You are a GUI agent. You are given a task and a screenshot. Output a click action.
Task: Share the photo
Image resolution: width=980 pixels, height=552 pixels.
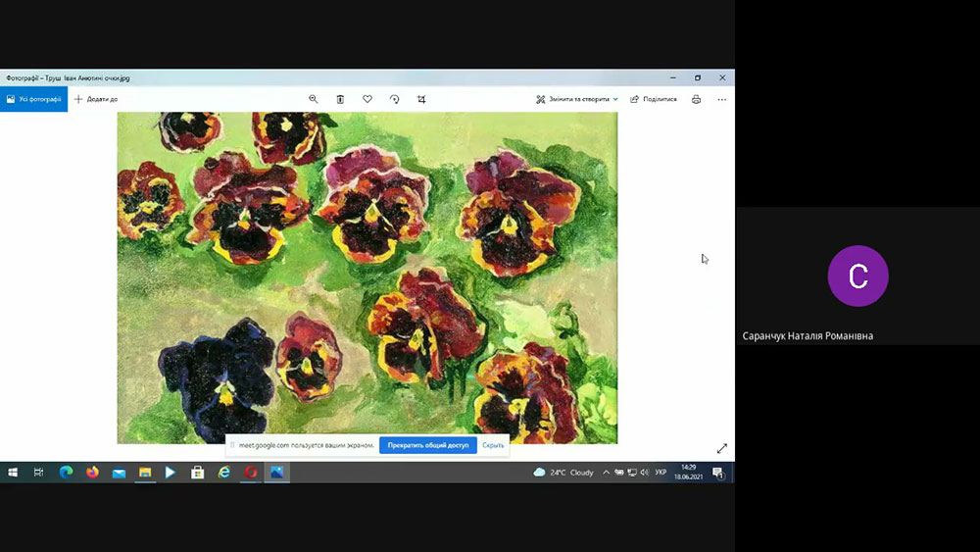coord(653,99)
